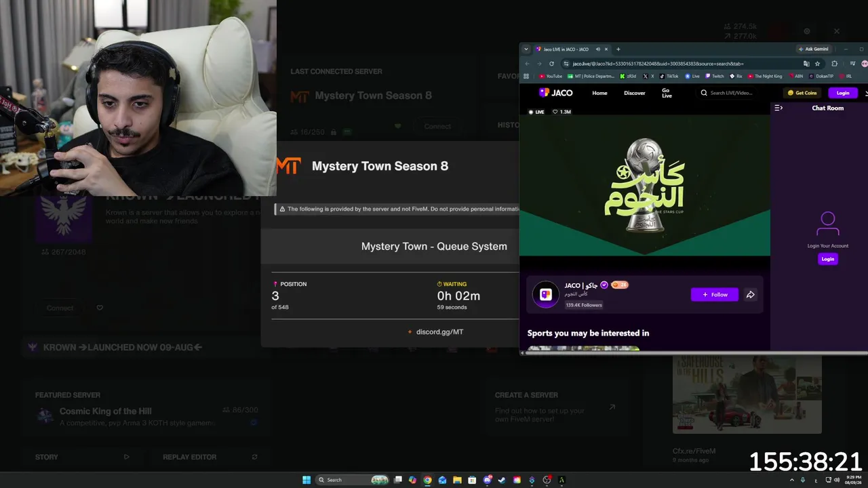
Task: Go back in Chrome
Action: tap(528, 64)
